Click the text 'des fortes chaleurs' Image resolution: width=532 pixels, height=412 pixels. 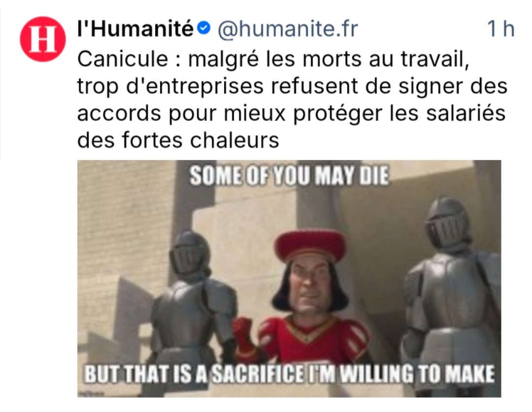point(178,140)
